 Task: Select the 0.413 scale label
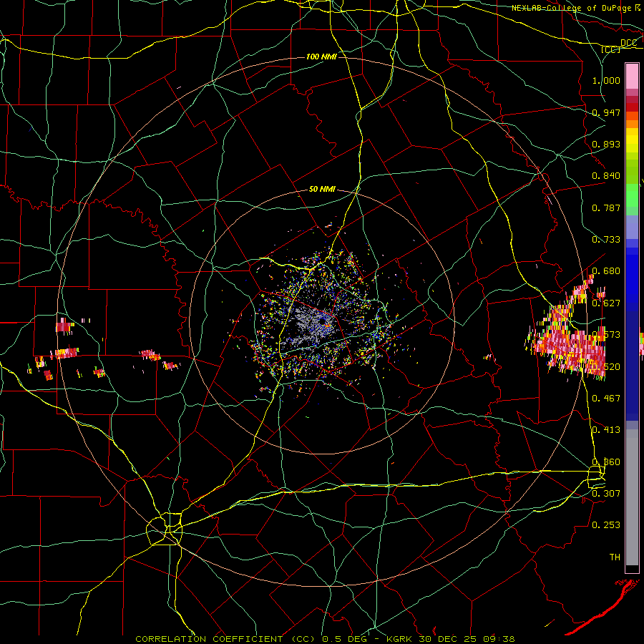coord(606,430)
